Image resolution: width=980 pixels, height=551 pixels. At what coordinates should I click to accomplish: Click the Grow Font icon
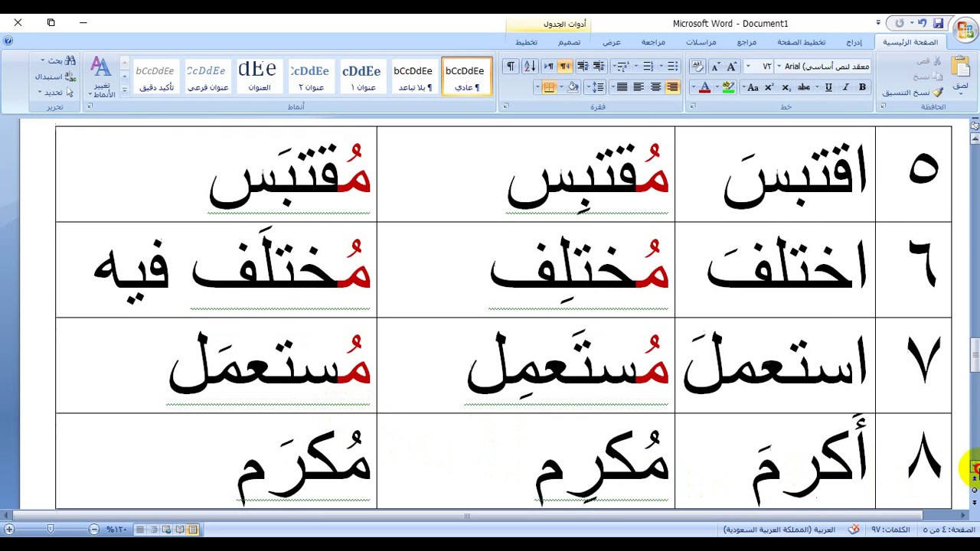[x=731, y=67]
